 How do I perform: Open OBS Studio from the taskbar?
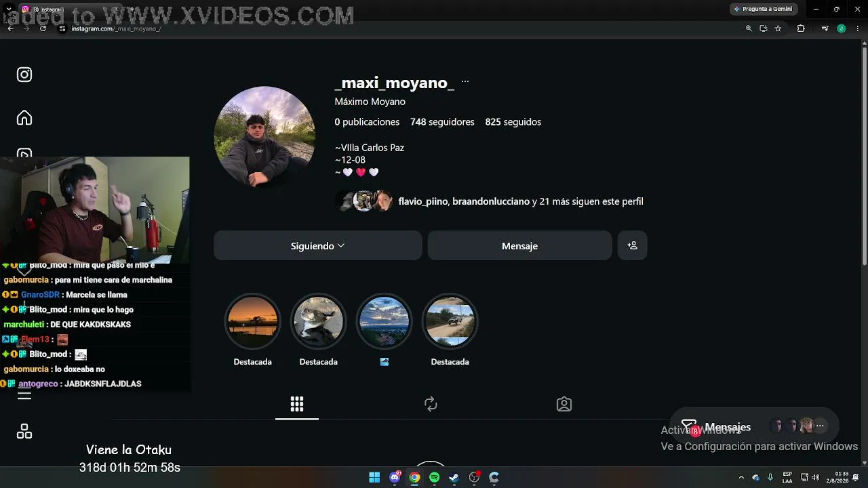pos(474,477)
